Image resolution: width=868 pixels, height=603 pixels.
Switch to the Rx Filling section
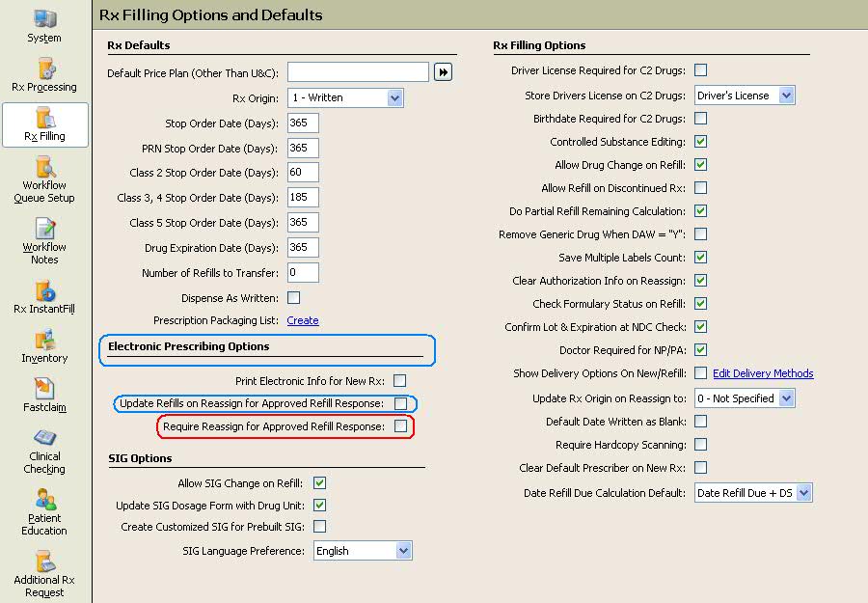point(44,124)
